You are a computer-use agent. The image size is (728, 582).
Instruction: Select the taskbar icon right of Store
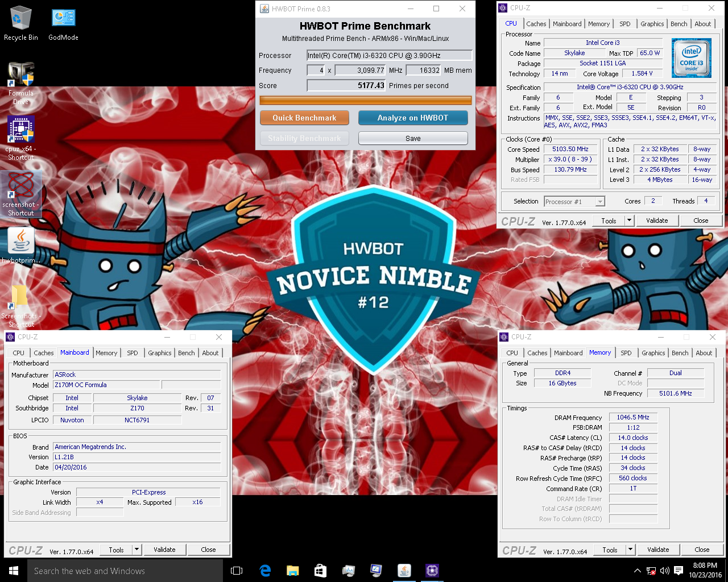pyautogui.click(x=348, y=571)
